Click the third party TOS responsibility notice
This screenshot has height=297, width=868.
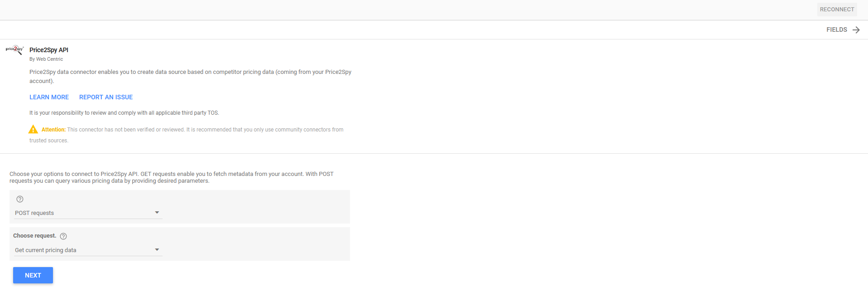click(124, 113)
